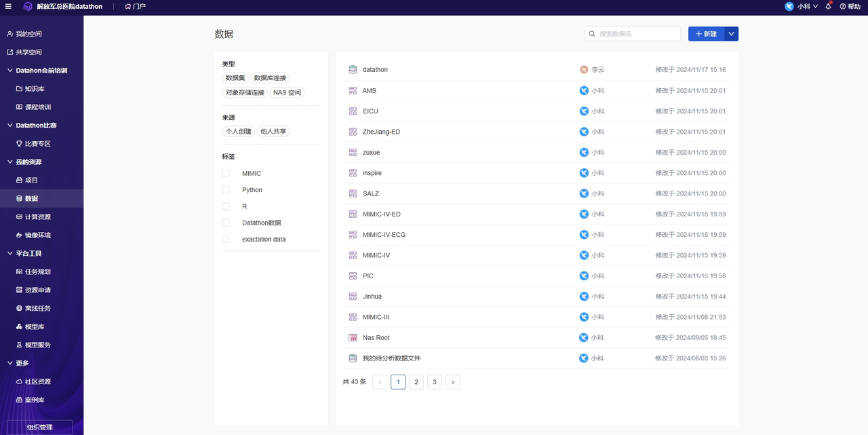
Task: Check the Datathon数据 checkbox
Action: click(x=225, y=222)
